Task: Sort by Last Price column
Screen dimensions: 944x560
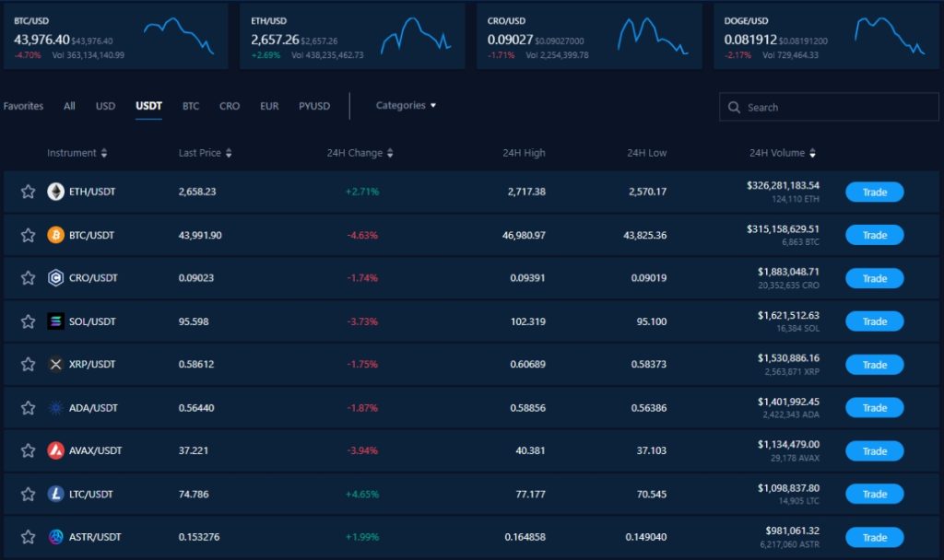Action: 200,153
